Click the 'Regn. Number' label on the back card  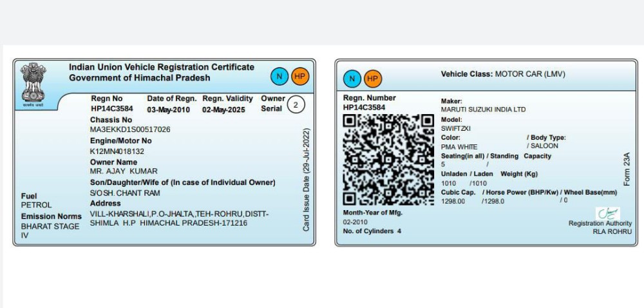coord(370,98)
